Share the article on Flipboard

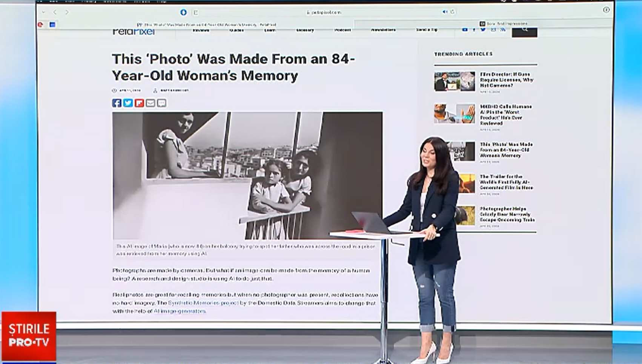click(139, 103)
